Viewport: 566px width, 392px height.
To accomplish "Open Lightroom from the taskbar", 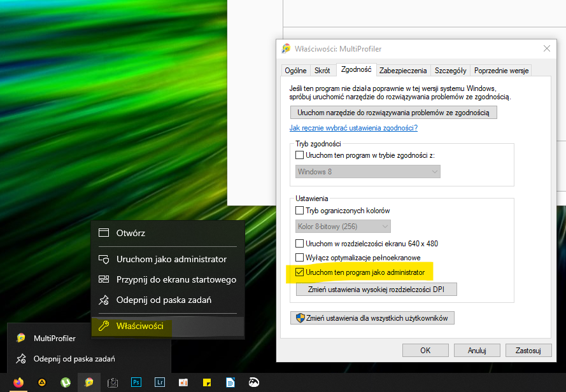I will 160,382.
